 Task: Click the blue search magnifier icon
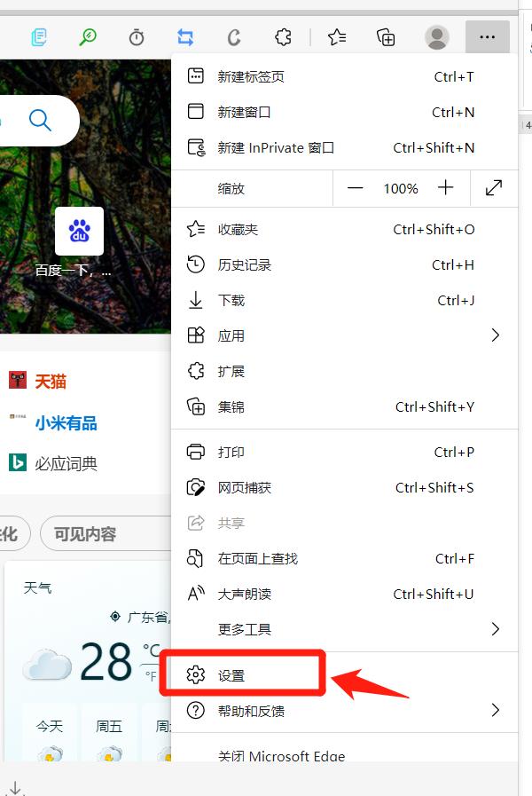(x=40, y=121)
